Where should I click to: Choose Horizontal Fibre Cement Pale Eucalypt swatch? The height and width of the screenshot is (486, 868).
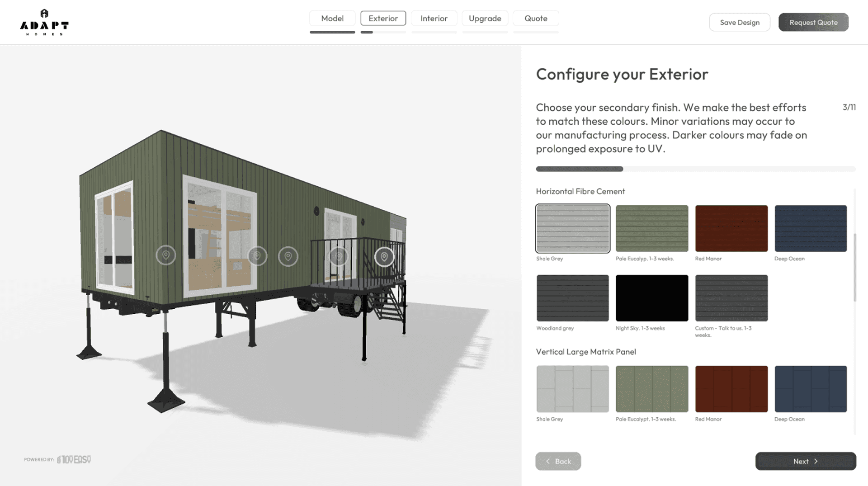(x=652, y=228)
